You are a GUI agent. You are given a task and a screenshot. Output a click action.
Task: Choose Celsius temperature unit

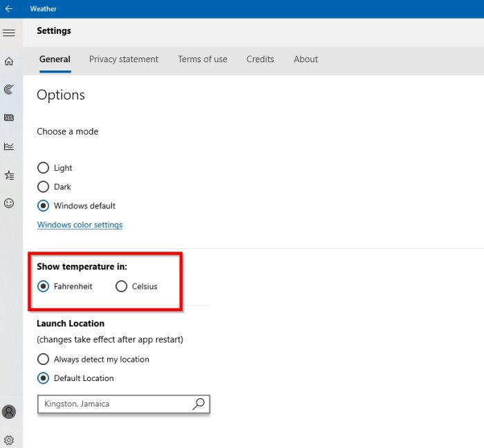click(122, 286)
